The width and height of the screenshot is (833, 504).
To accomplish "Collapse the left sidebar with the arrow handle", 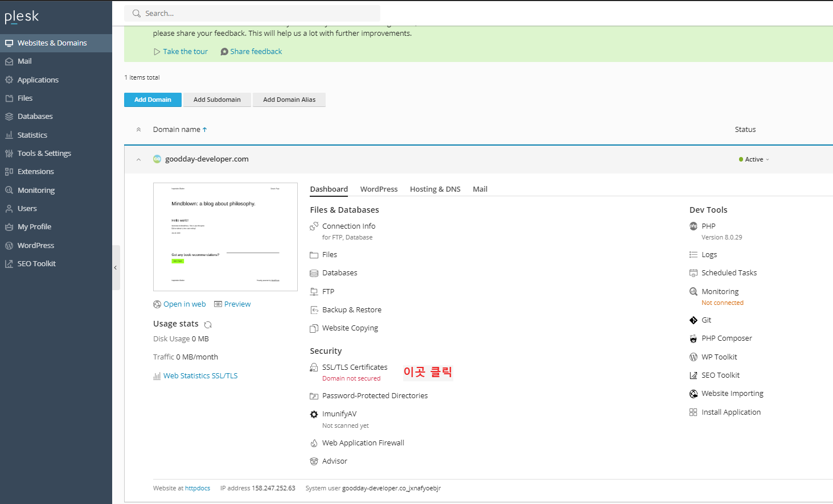I will click(116, 267).
